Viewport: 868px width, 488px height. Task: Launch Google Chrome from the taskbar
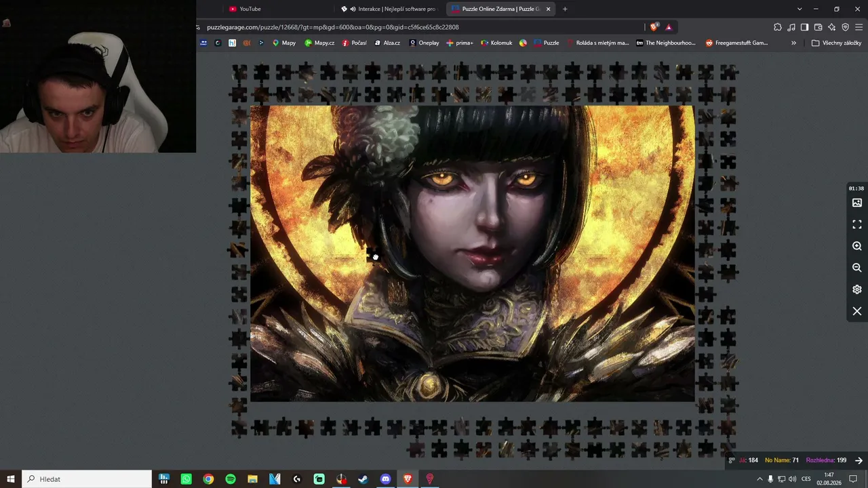pos(208,479)
